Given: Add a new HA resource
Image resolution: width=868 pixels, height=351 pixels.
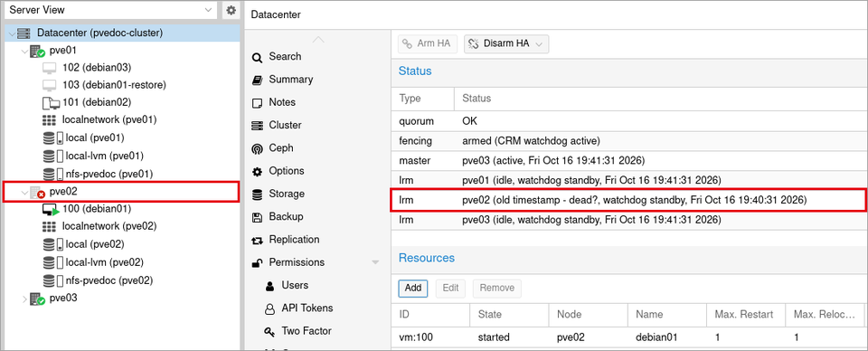Looking at the screenshot, I should [x=413, y=288].
